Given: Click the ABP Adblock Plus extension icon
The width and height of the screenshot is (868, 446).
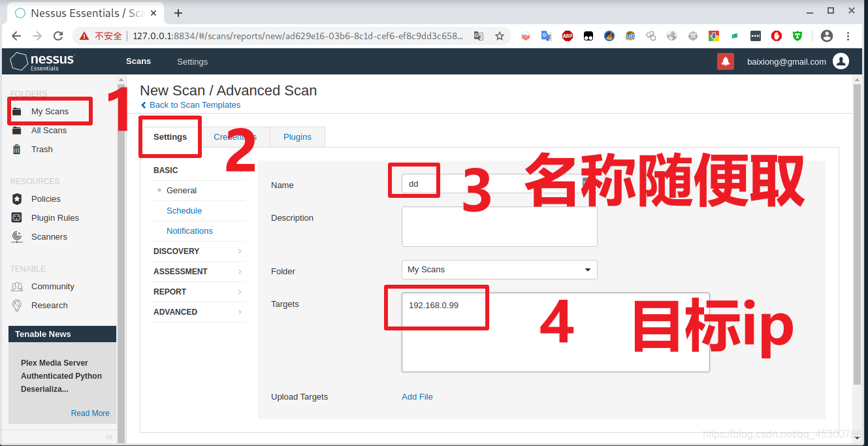Looking at the screenshot, I should tap(568, 36).
